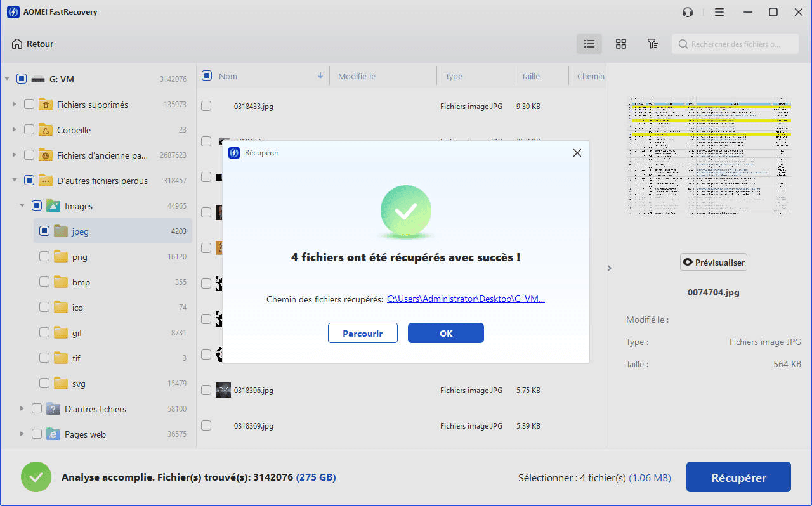Select the Fichiers supprimés folder icon
This screenshot has height=506, width=812.
tap(45, 105)
